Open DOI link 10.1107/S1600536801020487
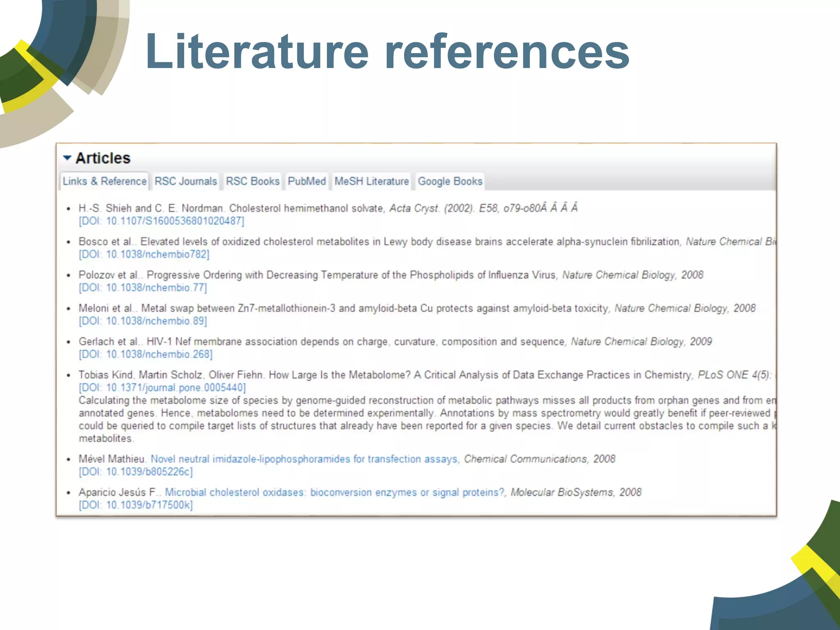Viewport: 840px width, 630px height. pos(162,221)
